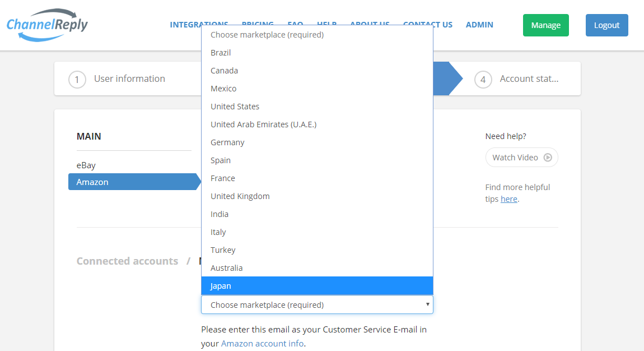The width and height of the screenshot is (644, 351).
Task: Select United Kingdom marketplace option
Action: [317, 196]
